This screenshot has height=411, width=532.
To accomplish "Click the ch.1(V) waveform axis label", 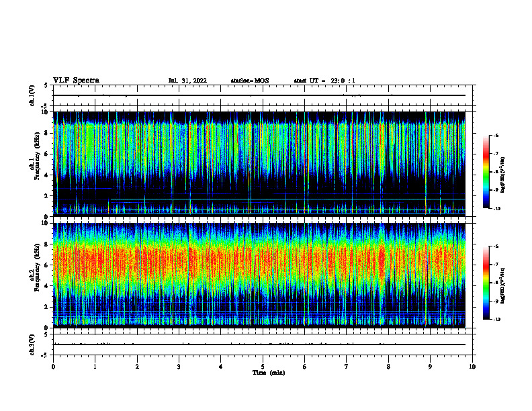I will click(32, 95).
